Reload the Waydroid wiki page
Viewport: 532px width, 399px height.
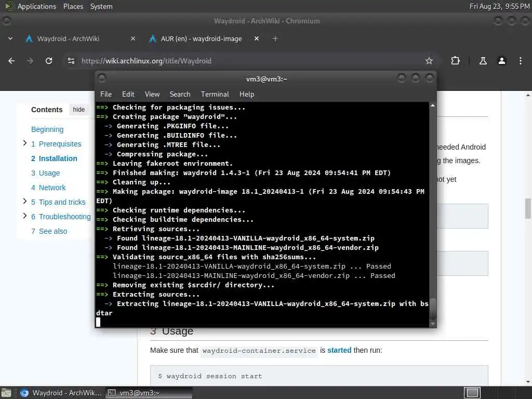49,61
